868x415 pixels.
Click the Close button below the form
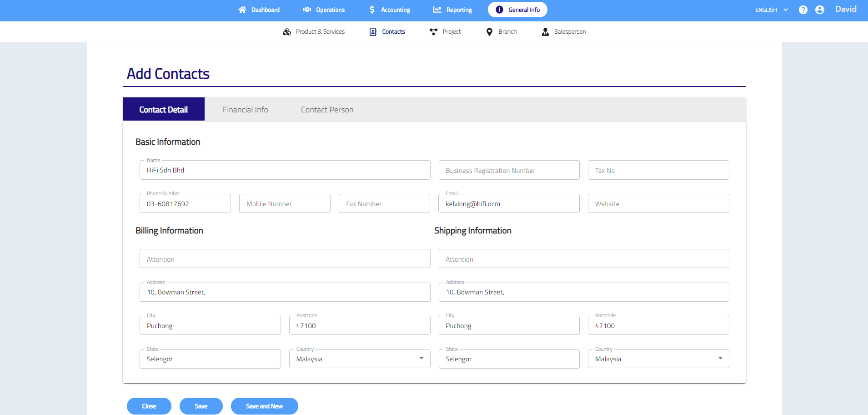[x=149, y=406]
